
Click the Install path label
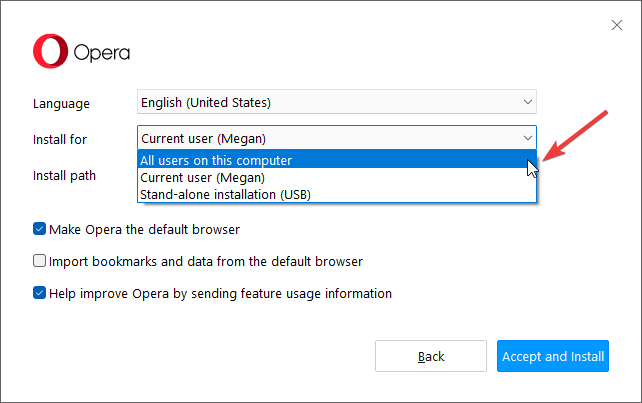click(x=64, y=176)
